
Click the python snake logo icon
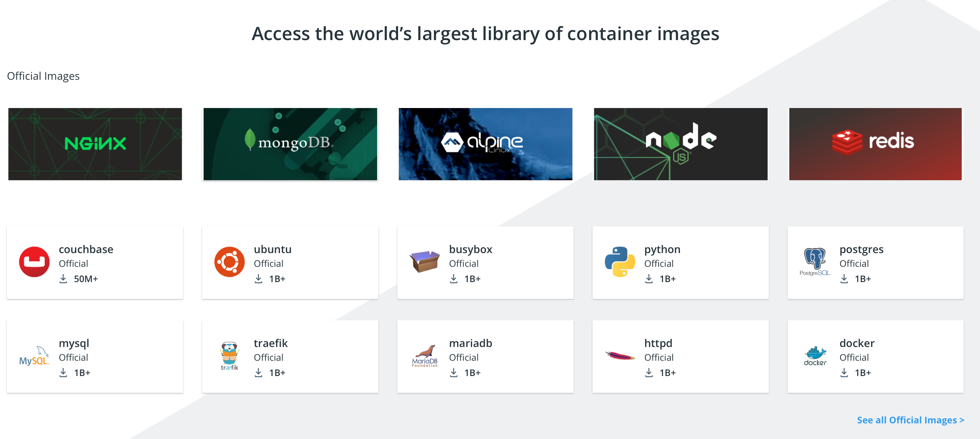click(x=620, y=262)
